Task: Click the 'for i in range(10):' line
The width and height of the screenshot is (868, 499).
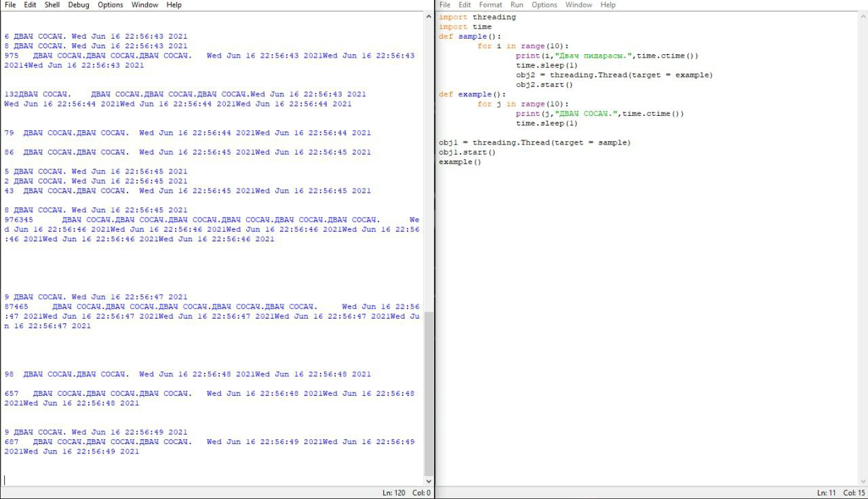Action: tap(524, 46)
